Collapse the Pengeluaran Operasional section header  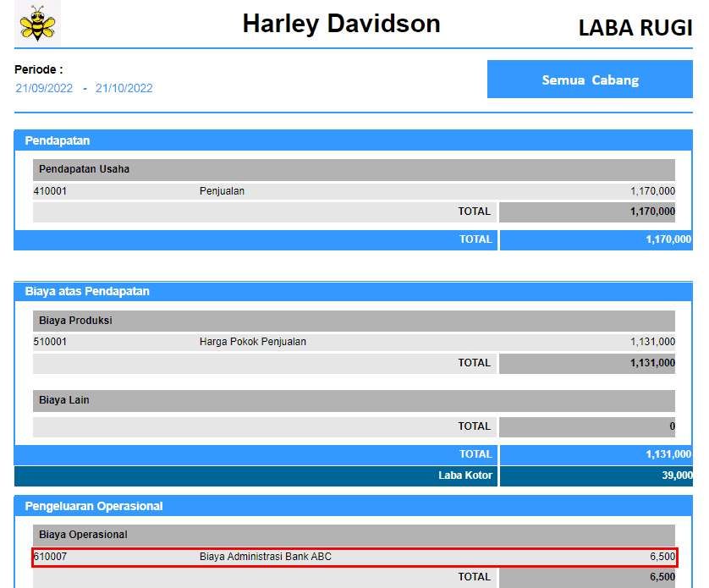pyautogui.click(x=94, y=506)
